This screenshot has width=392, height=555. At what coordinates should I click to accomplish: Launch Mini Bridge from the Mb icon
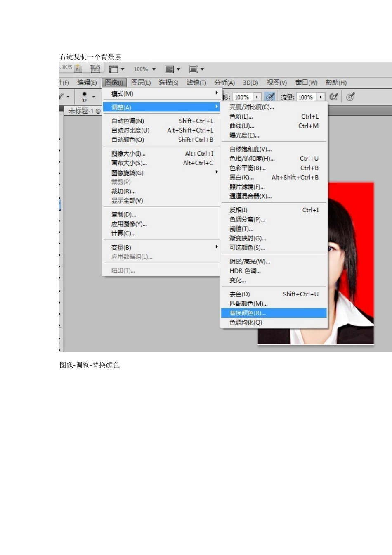[x=96, y=69]
